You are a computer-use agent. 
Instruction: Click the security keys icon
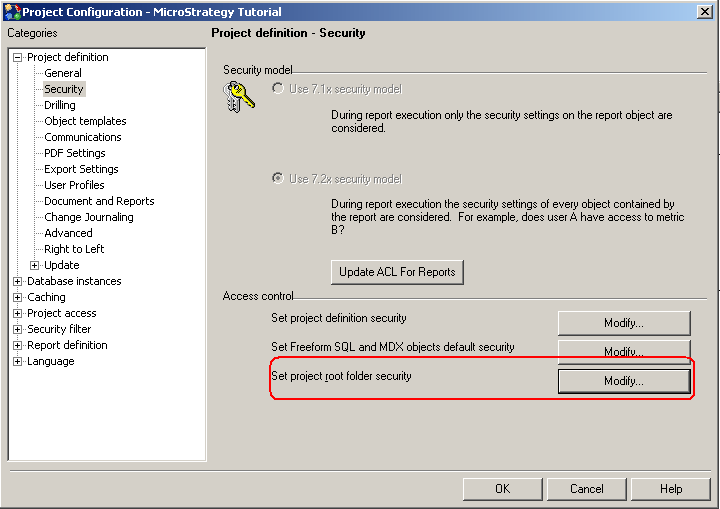(239, 96)
